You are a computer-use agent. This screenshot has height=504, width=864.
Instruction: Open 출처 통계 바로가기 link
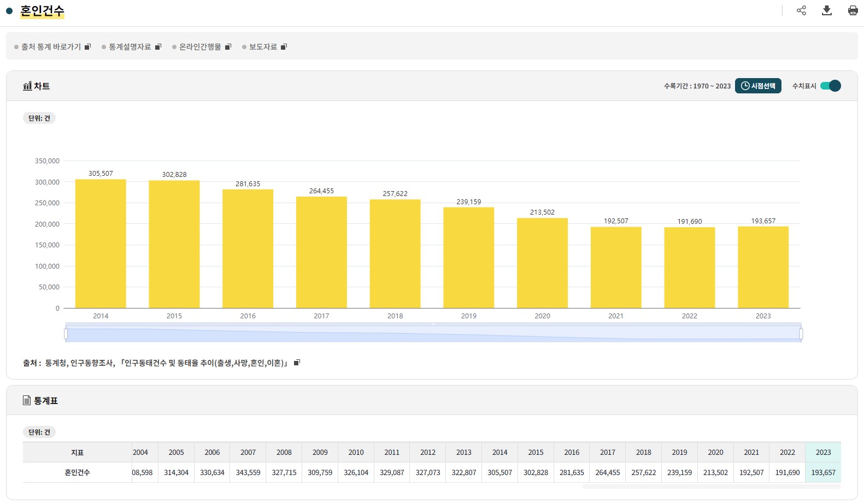tap(51, 47)
